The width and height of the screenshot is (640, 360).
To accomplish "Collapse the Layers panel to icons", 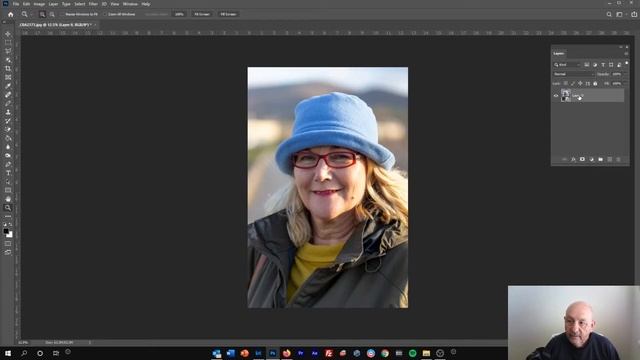I will click(621, 47).
